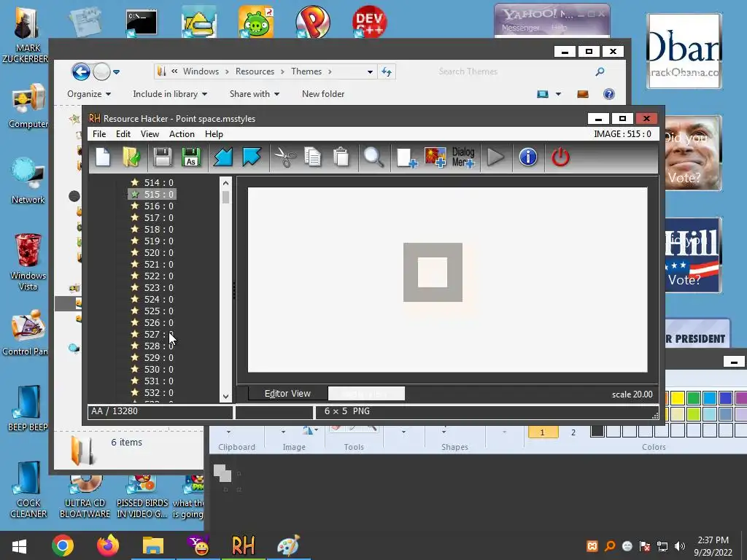Click the Resources breadcrumb in Explorer
Viewport: 747px width, 560px height.
click(x=255, y=71)
